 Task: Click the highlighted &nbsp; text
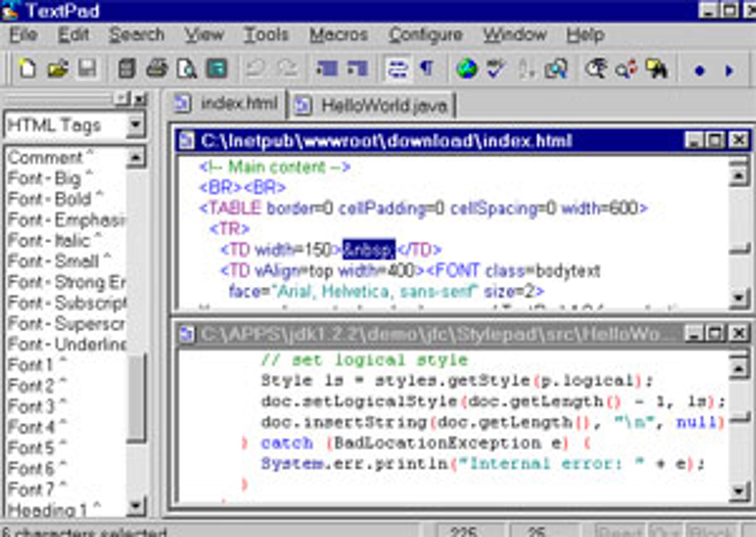[369, 250]
